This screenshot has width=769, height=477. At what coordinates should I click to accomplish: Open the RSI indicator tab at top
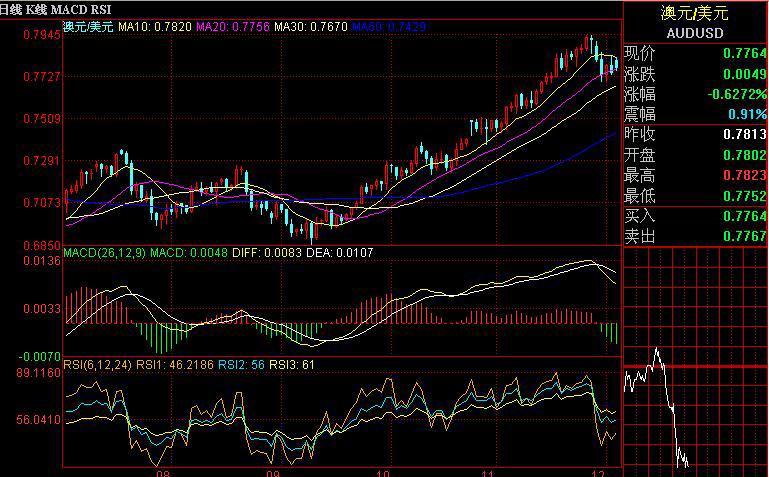100,9
